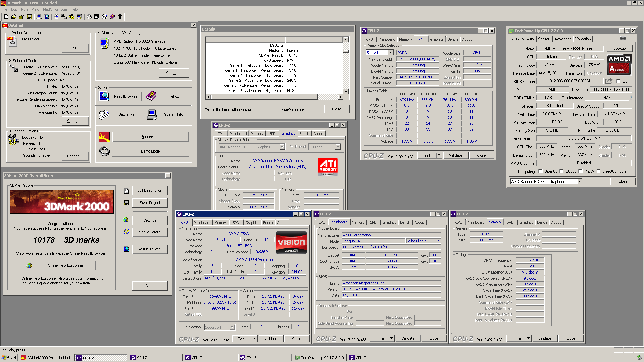Open the Tools dropdown arrow in CPU-Z CPU window
Screen dimensions: 644x362
click(254, 339)
